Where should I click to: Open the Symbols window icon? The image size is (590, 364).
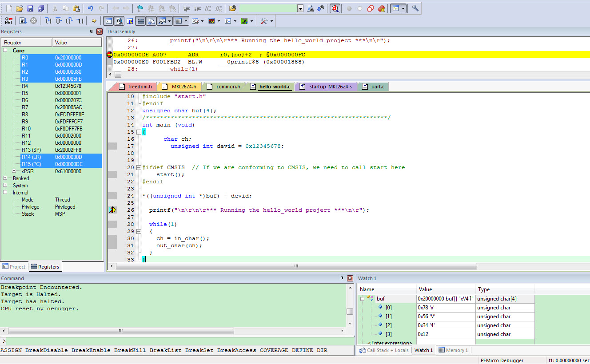[x=130, y=21]
